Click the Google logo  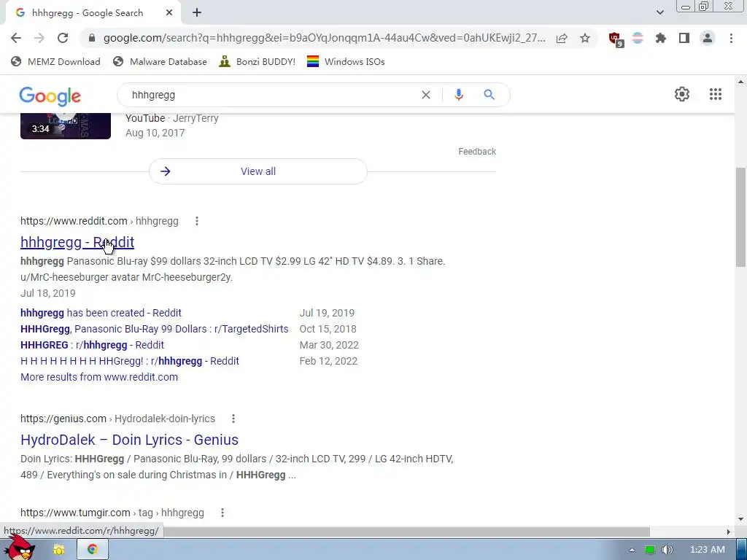50,96
